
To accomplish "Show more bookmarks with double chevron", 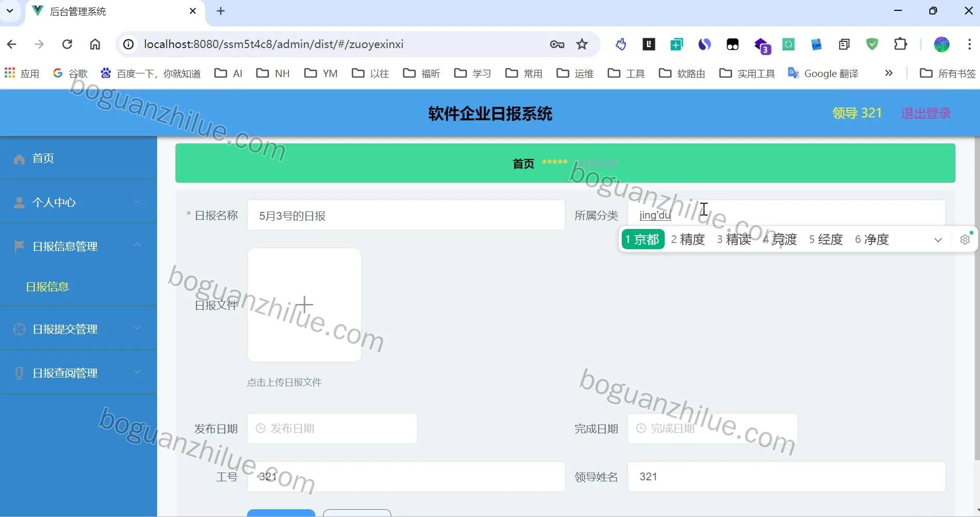I will [889, 73].
